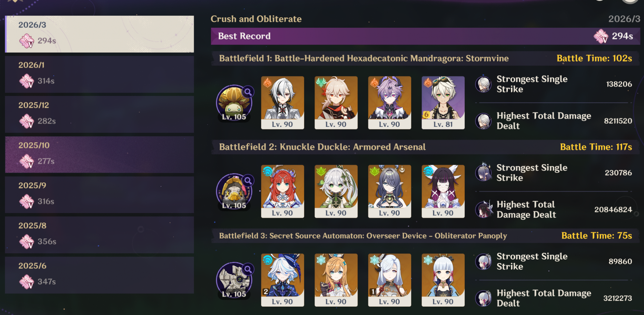Open the 2025/6 record of 347s
This screenshot has width=644, height=315.
[x=99, y=275]
